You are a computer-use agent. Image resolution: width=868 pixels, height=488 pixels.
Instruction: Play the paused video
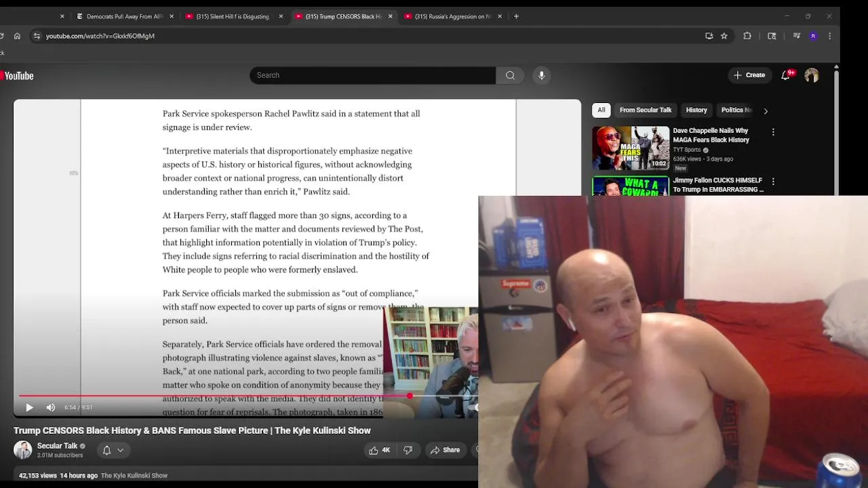click(x=29, y=407)
